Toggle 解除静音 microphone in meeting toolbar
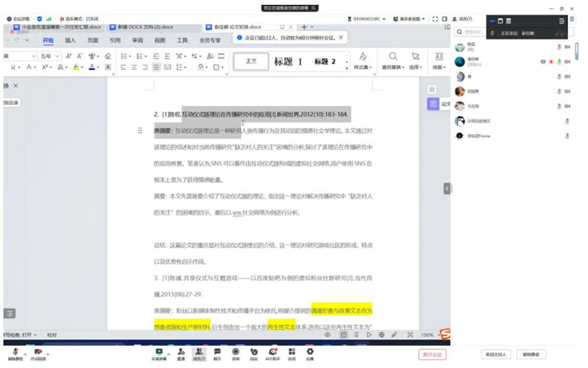This screenshot has height=368, width=588. click(13, 353)
